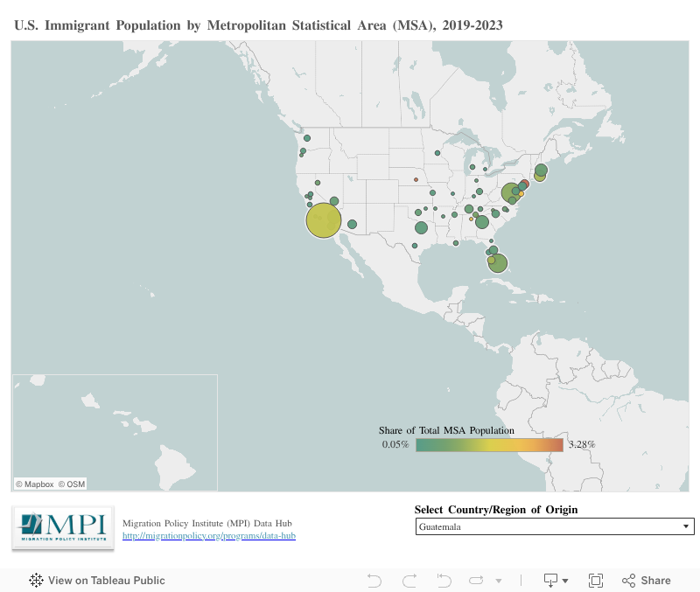Click the map title text

(258, 25)
